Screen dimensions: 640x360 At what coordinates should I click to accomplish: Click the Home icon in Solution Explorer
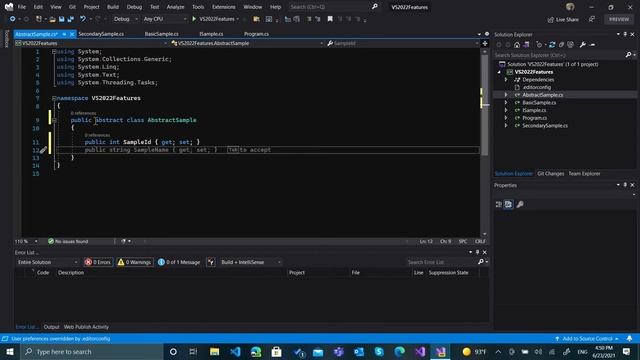tap(517, 44)
